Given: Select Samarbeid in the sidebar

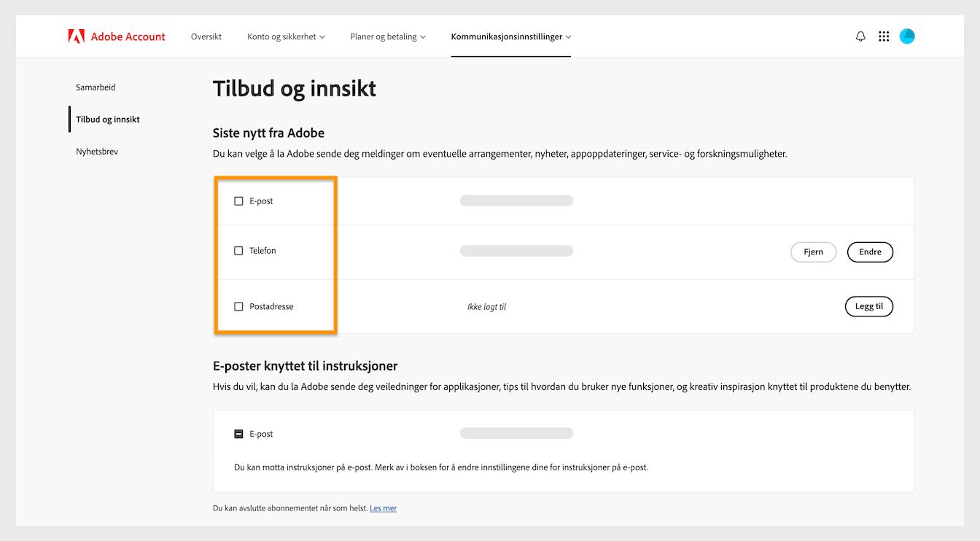Looking at the screenshot, I should coord(96,87).
